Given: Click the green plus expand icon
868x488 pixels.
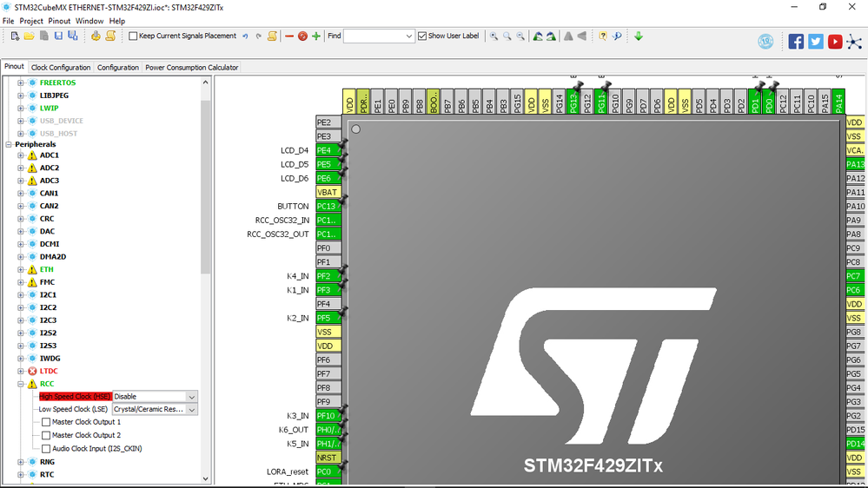Looking at the screenshot, I should click(x=316, y=36).
